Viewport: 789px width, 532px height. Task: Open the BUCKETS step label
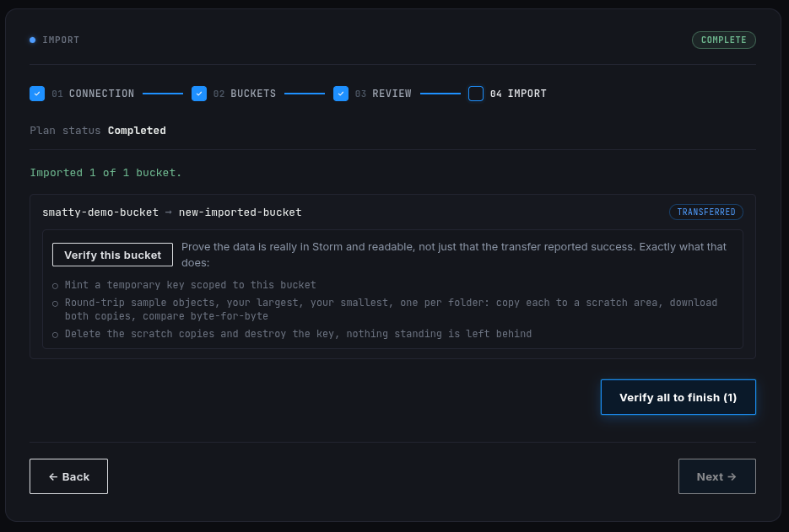[253, 94]
